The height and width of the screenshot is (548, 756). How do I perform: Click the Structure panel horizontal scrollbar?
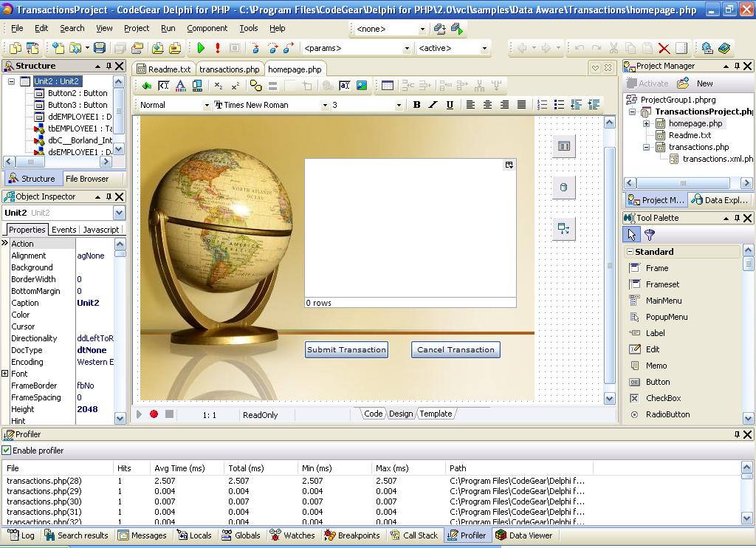tap(58, 162)
